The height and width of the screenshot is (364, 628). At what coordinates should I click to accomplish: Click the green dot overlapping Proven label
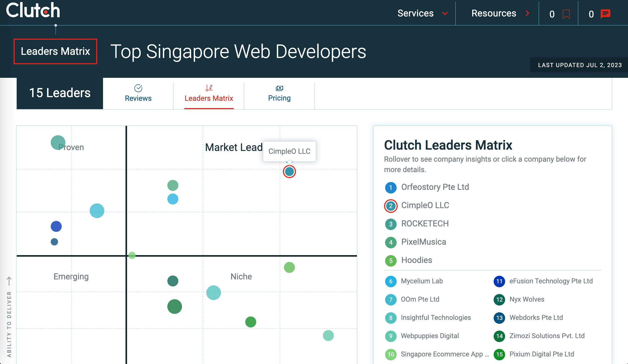(58, 143)
